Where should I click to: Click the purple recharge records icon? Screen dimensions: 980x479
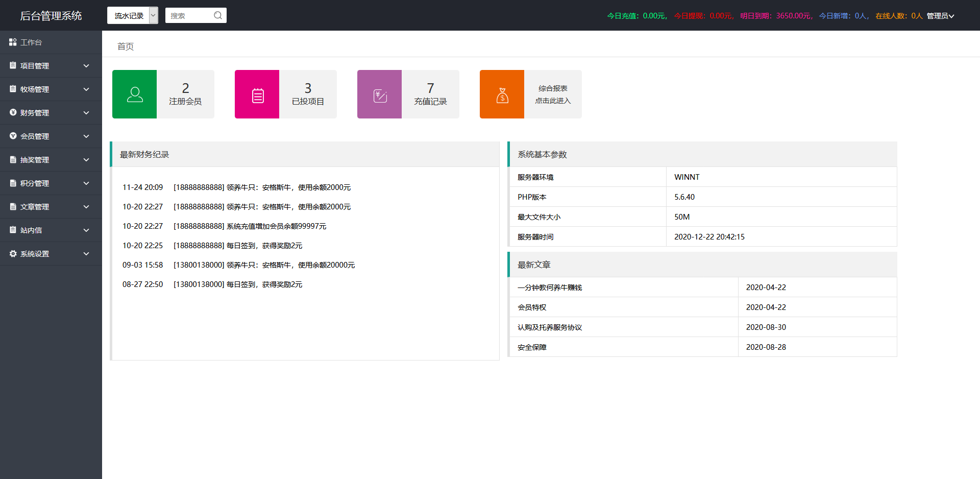click(379, 94)
